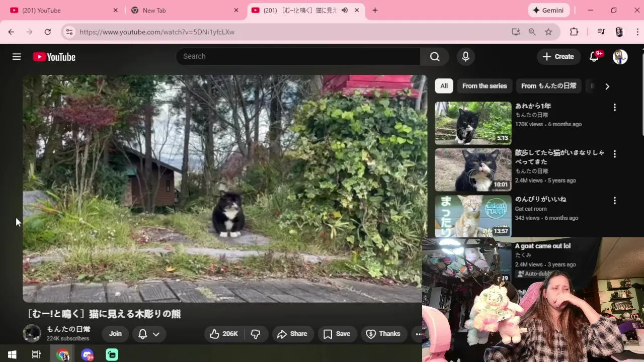
Task: Open media control icon in toolbar
Action: pos(601,32)
